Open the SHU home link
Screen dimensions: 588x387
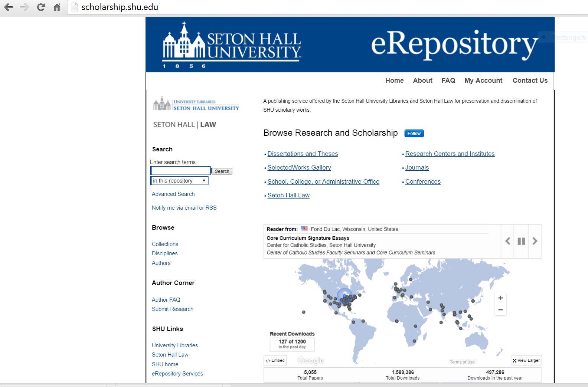165,364
